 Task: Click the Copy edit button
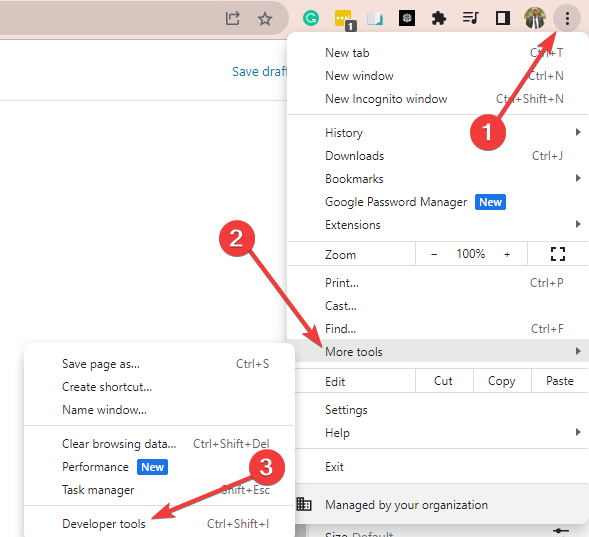(502, 381)
